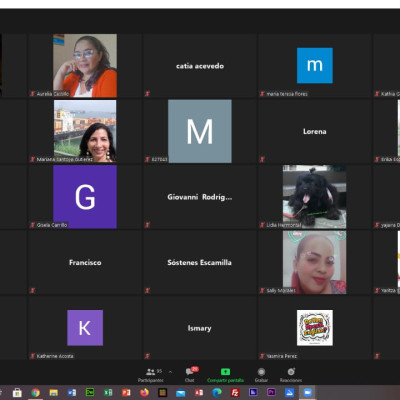The height and width of the screenshot is (400, 400).
Task: Click the purple G avatar of Gisela Carrillo
Action: tap(85, 197)
